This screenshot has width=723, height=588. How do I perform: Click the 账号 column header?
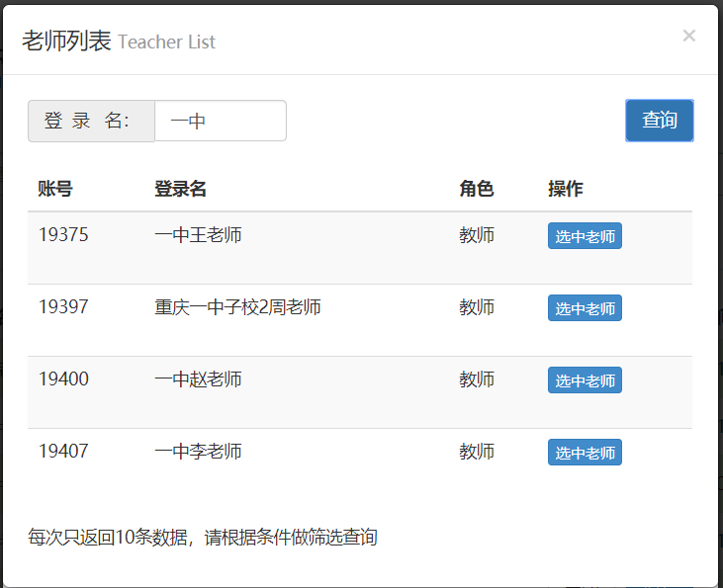point(55,189)
